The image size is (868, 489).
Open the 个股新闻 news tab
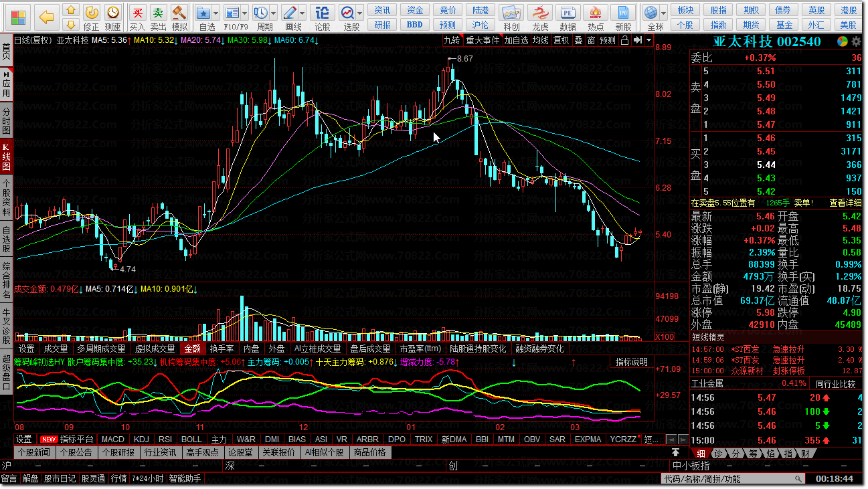click(34, 453)
